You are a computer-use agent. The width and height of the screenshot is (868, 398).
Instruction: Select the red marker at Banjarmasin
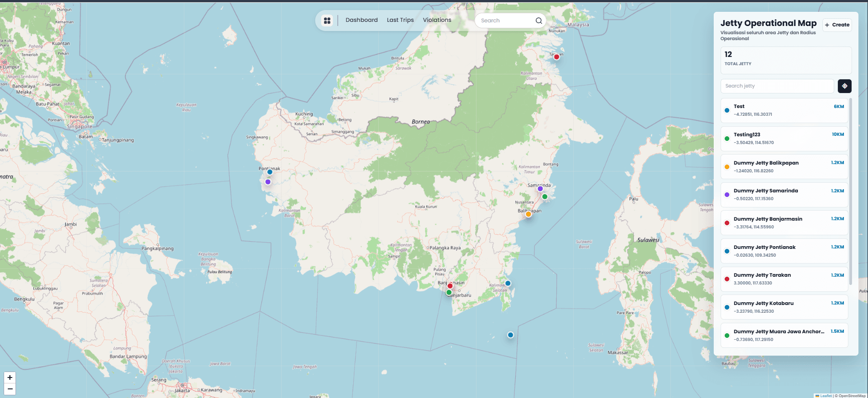pyautogui.click(x=450, y=286)
